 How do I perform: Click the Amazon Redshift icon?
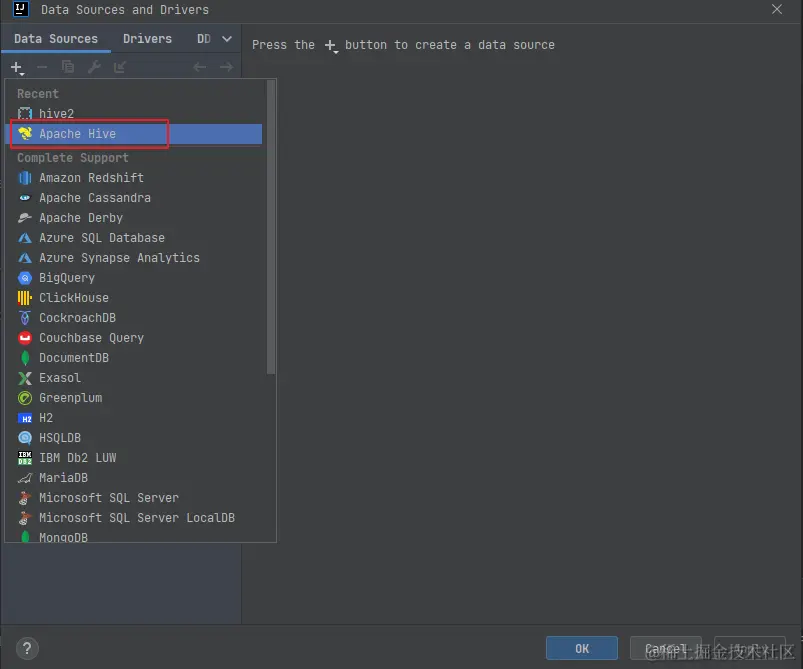click(25, 178)
